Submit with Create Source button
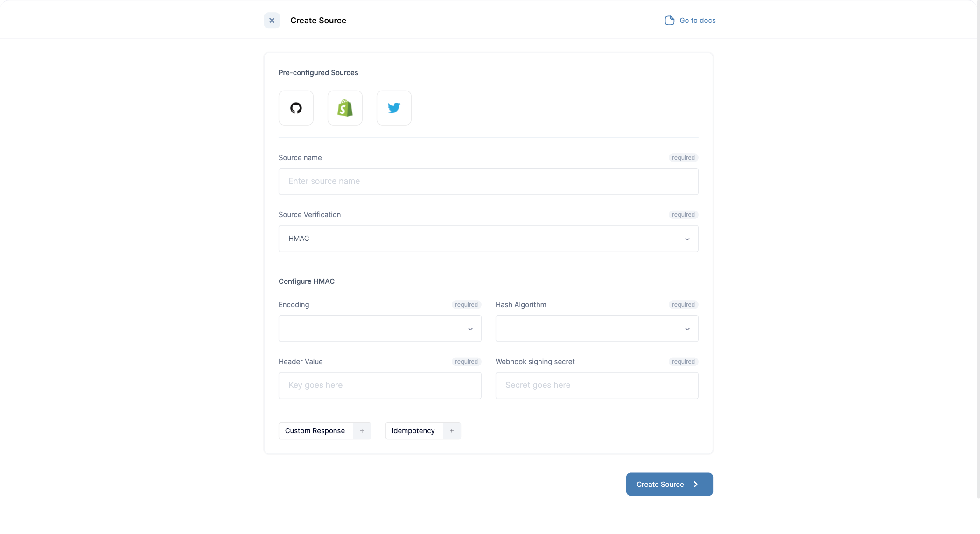Image resolution: width=980 pixels, height=534 pixels. tap(660, 485)
